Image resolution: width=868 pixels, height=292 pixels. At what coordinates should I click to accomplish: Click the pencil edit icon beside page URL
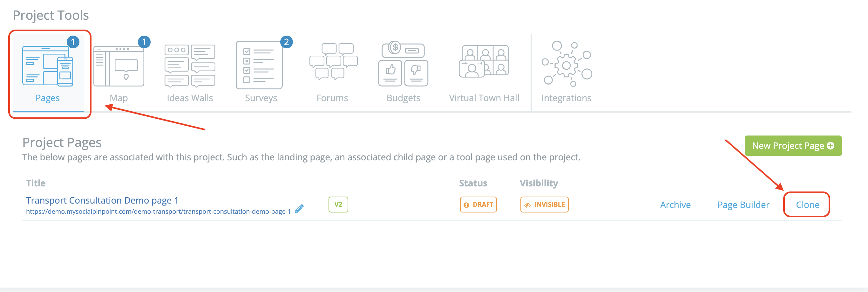coord(299,209)
